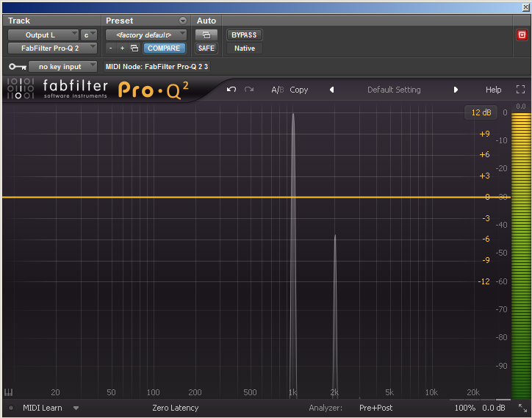
Task: Click the 0.0 peak level readout
Action: 521,107
